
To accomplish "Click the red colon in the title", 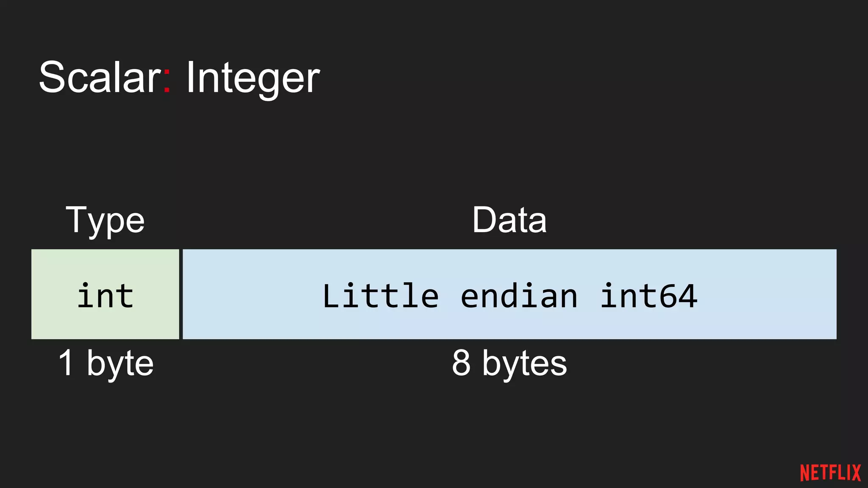I will pos(167,82).
